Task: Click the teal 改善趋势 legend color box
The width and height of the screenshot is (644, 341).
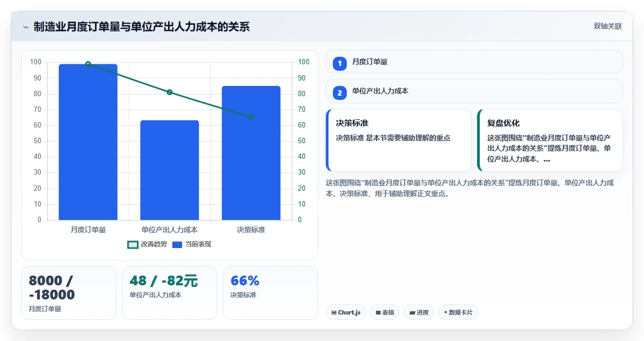Action: click(x=133, y=245)
